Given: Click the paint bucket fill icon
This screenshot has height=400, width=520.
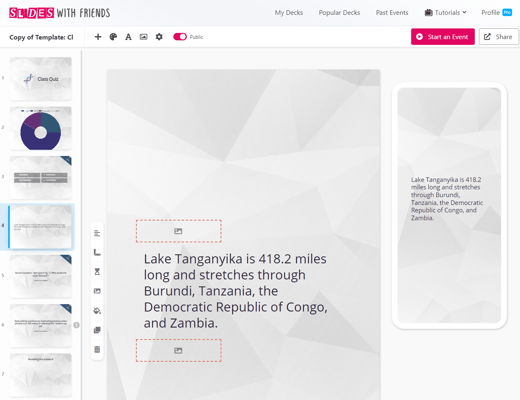Looking at the screenshot, I should [97, 311].
